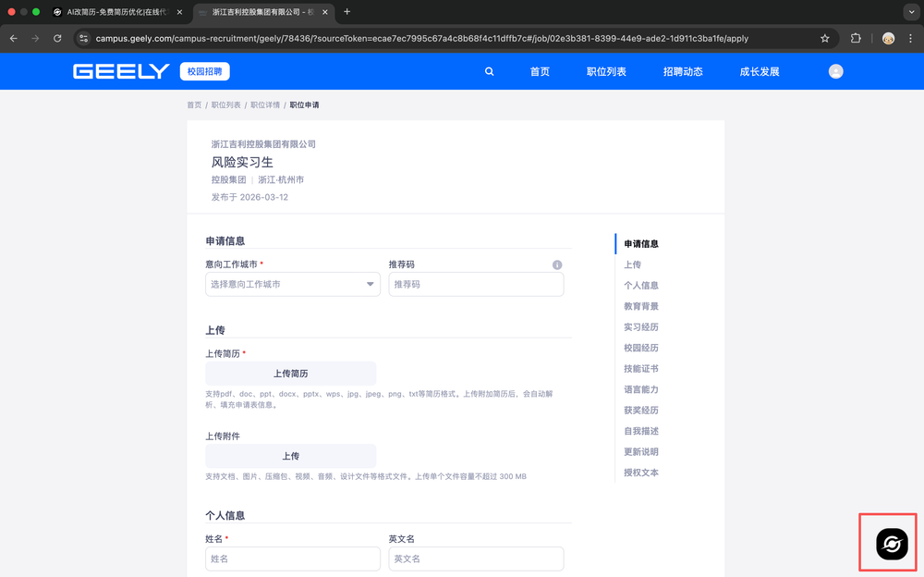Click the site info icon in address bar
The height and width of the screenshot is (577, 924).
83,39
